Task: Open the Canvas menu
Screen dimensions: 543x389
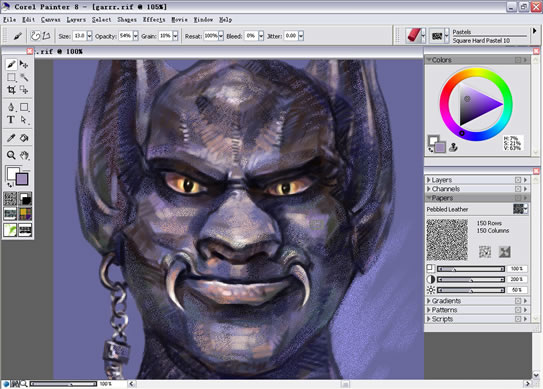Action: 51,20
